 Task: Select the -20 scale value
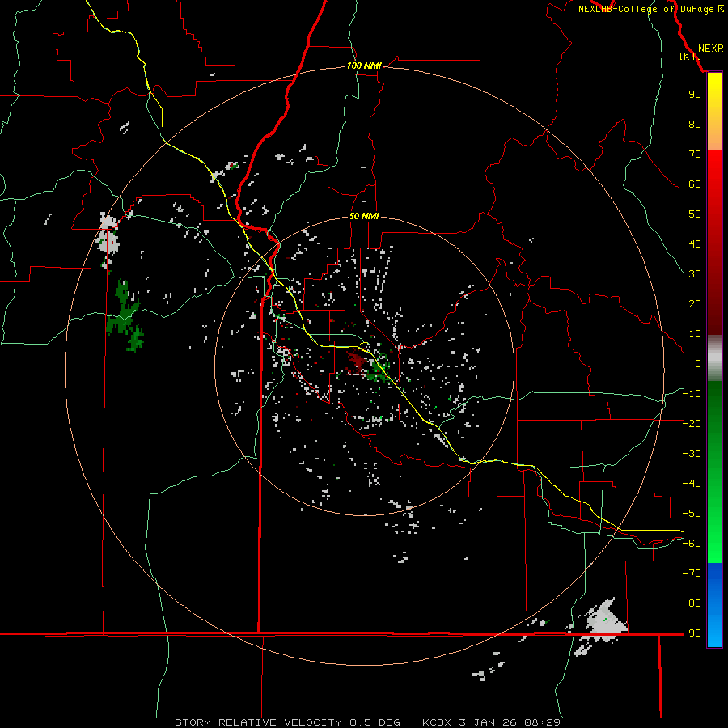692,424
